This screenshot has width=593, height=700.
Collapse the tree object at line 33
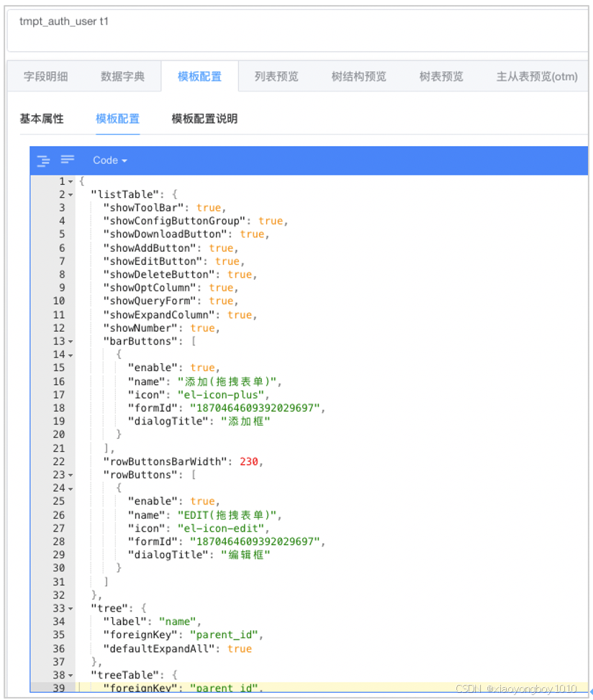71,609
